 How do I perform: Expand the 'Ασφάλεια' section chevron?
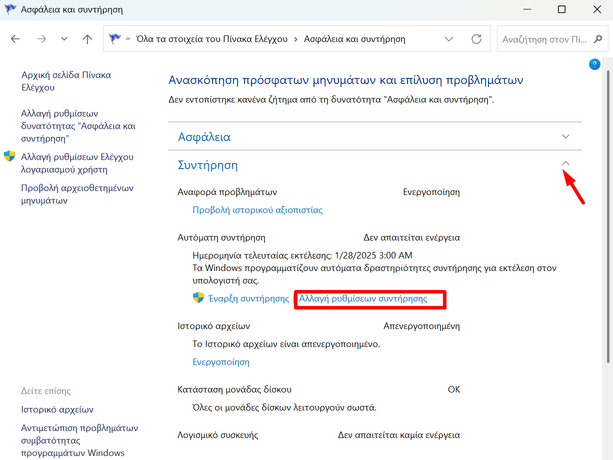click(x=565, y=136)
